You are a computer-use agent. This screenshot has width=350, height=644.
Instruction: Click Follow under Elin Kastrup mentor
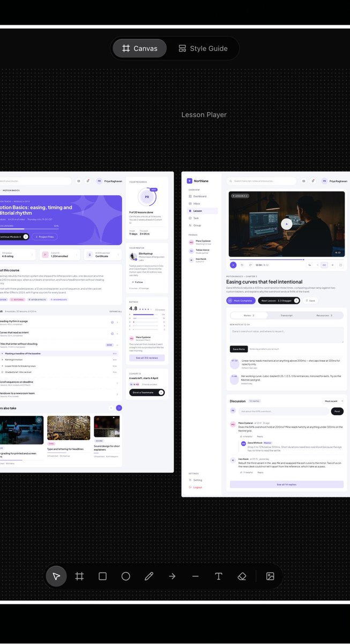137,282
